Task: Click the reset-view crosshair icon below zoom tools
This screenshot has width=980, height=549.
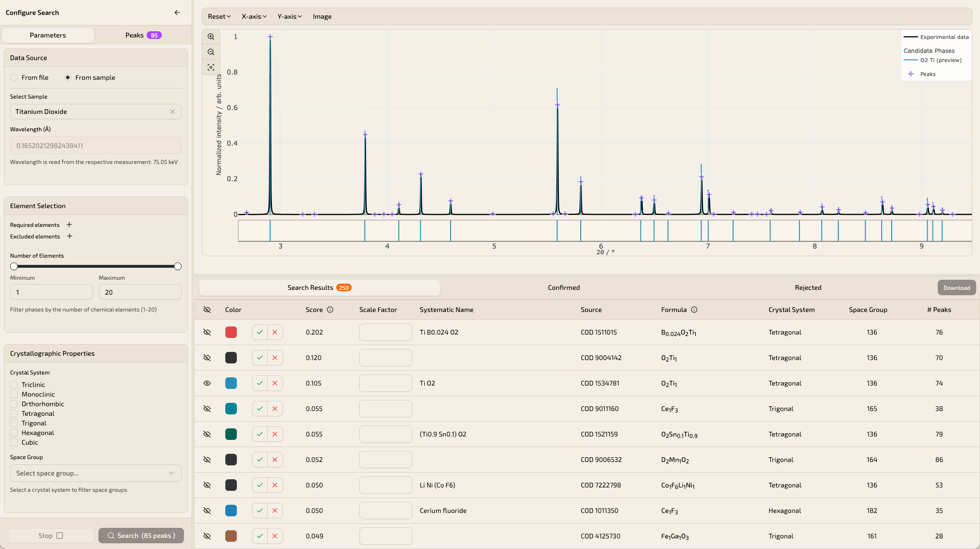Action: 211,67
